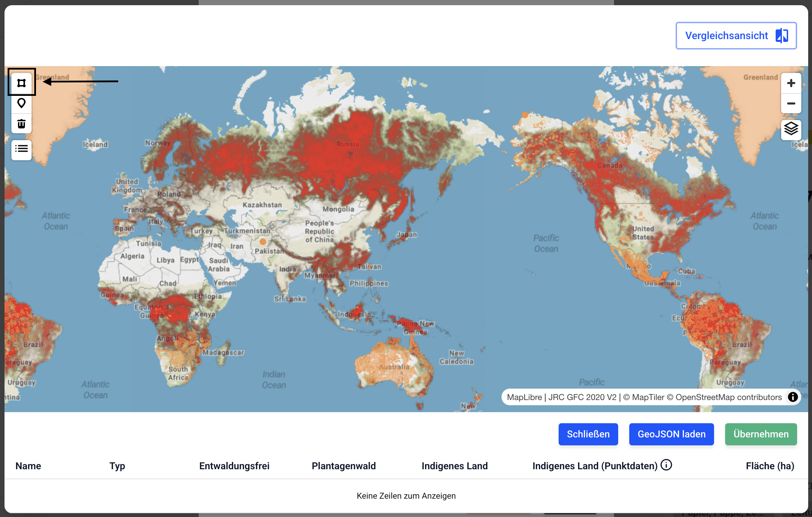Click the trash delete icon
Image resolution: width=812 pixels, height=517 pixels.
(21, 124)
